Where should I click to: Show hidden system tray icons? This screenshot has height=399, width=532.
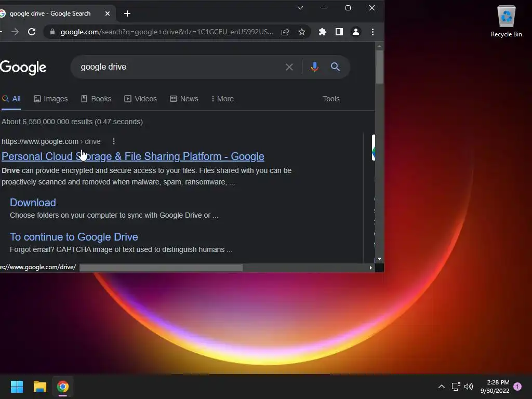click(442, 387)
